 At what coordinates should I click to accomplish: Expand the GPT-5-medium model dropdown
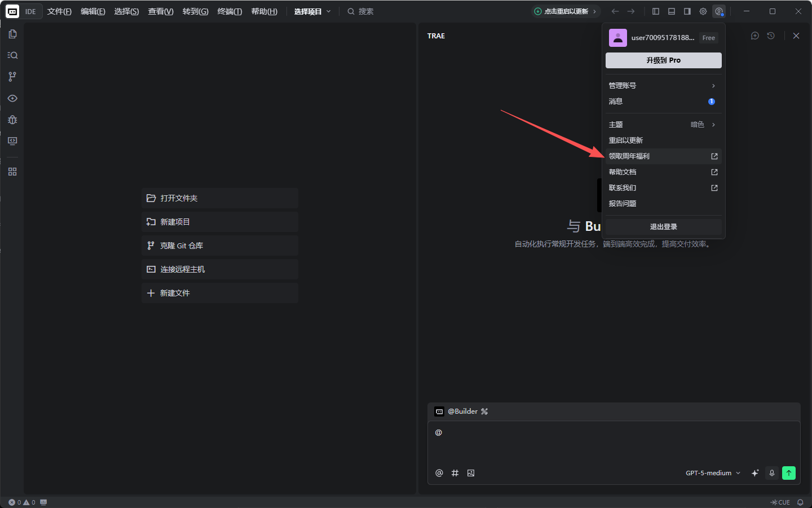[x=713, y=473]
